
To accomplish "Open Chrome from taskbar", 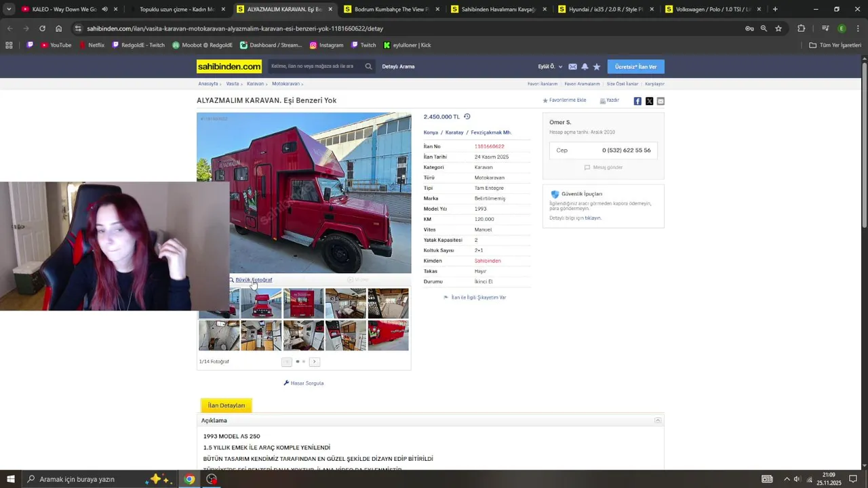I will pos(189,479).
